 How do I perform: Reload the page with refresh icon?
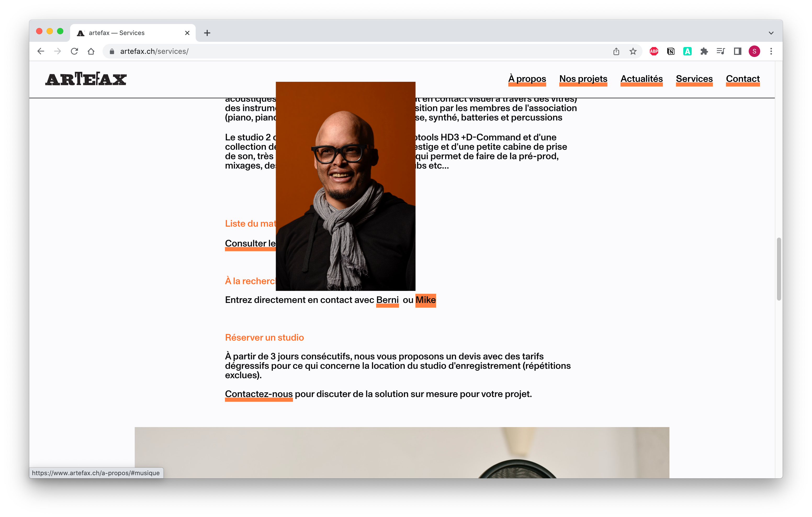[x=75, y=51]
